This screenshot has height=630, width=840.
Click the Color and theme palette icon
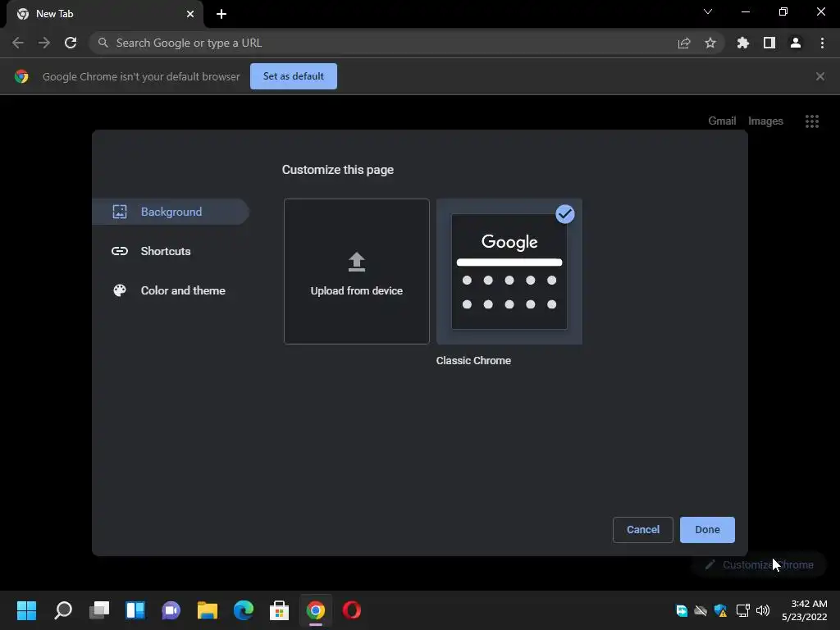pyautogui.click(x=120, y=290)
